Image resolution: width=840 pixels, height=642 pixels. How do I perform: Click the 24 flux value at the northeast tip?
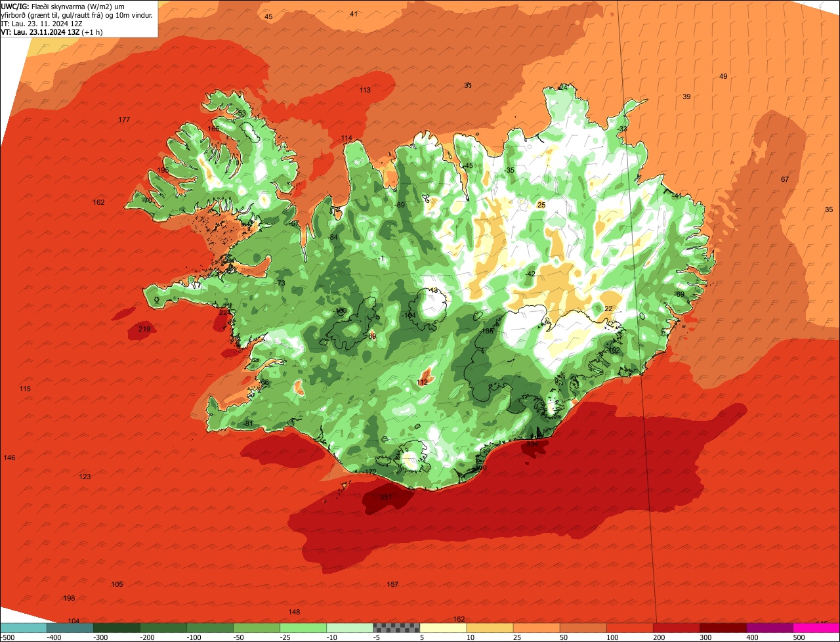562,87
